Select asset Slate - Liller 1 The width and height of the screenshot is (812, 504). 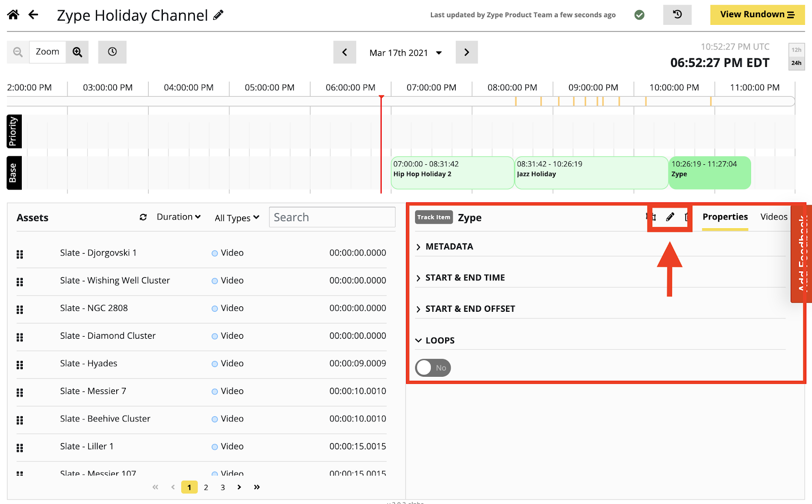coord(87,446)
